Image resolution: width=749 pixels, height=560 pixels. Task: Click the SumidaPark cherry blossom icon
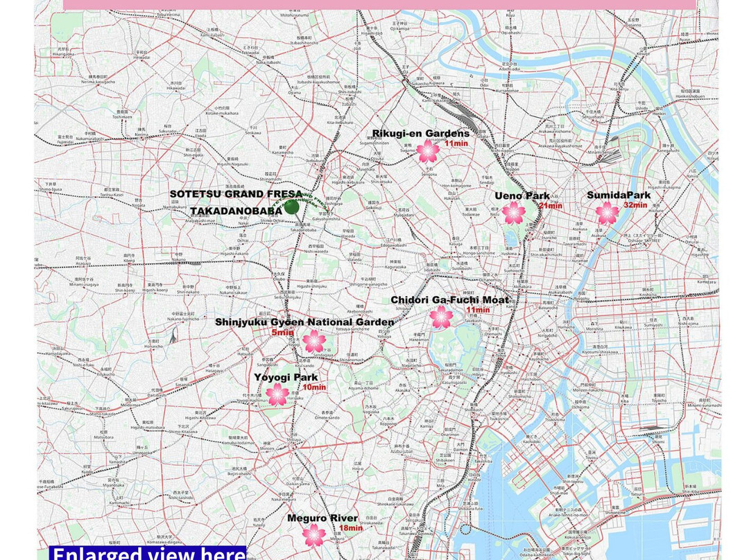[608, 213]
